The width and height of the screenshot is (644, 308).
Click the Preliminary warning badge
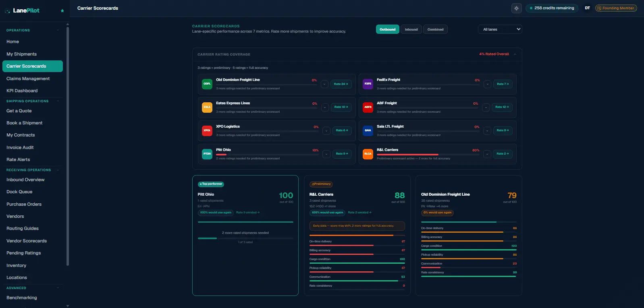321,184
